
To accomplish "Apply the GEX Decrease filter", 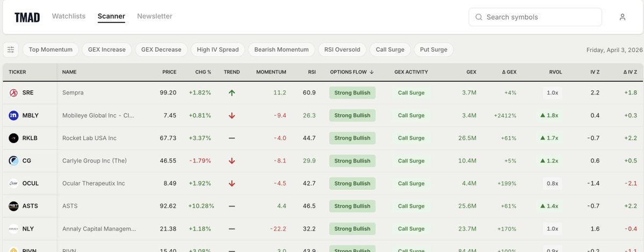I will tap(161, 49).
